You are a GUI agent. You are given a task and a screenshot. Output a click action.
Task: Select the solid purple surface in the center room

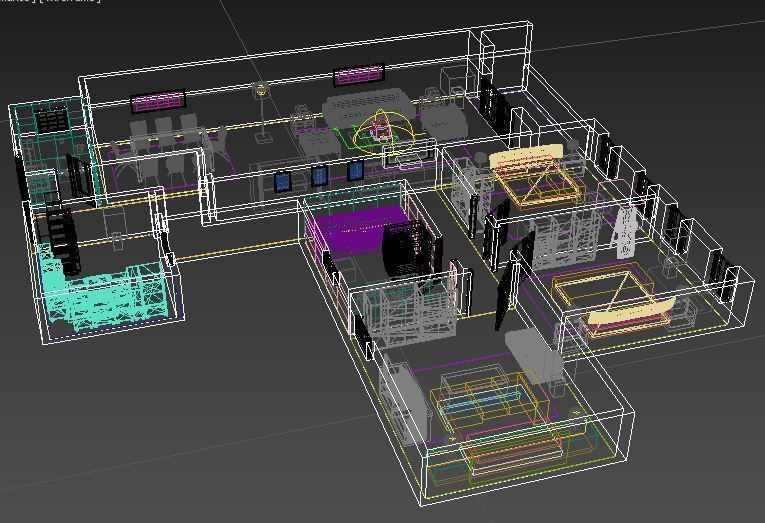click(361, 228)
